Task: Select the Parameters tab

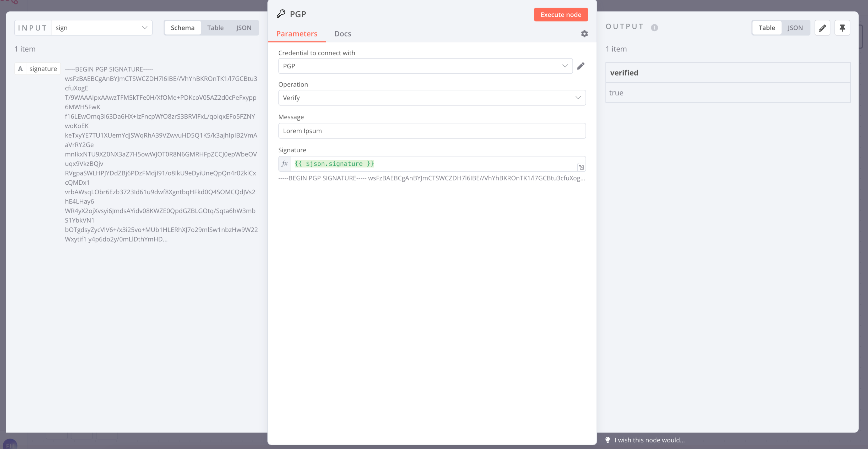Action: coord(296,34)
